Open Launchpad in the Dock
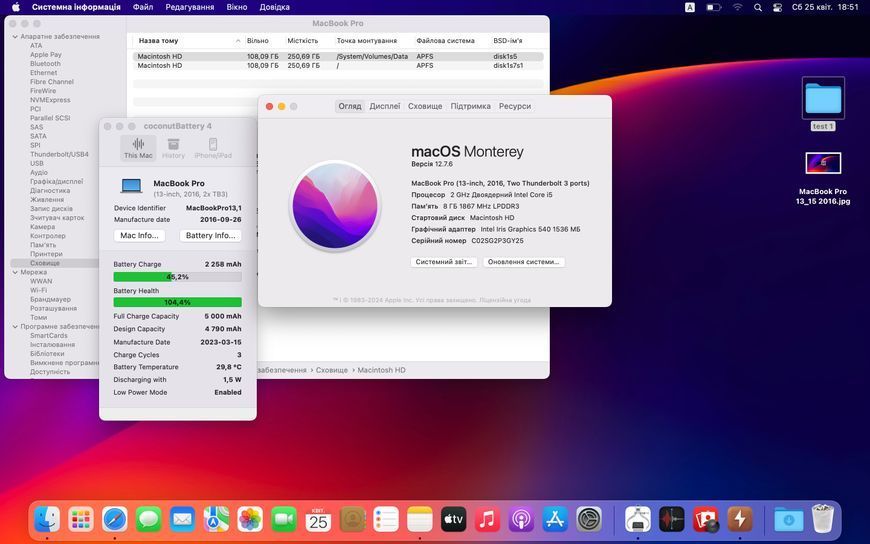Viewport: 870px width, 544px height. coord(81,520)
